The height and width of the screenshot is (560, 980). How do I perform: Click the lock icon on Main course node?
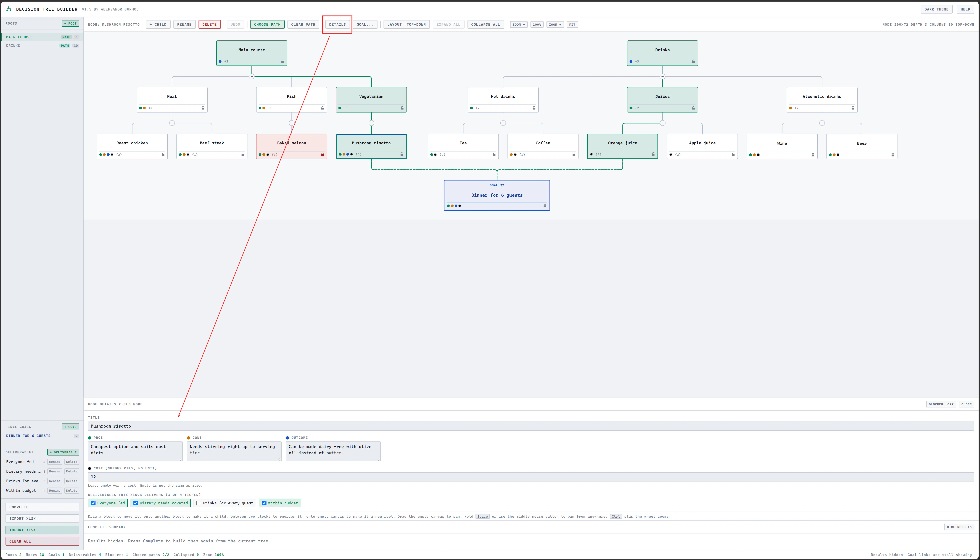(282, 62)
